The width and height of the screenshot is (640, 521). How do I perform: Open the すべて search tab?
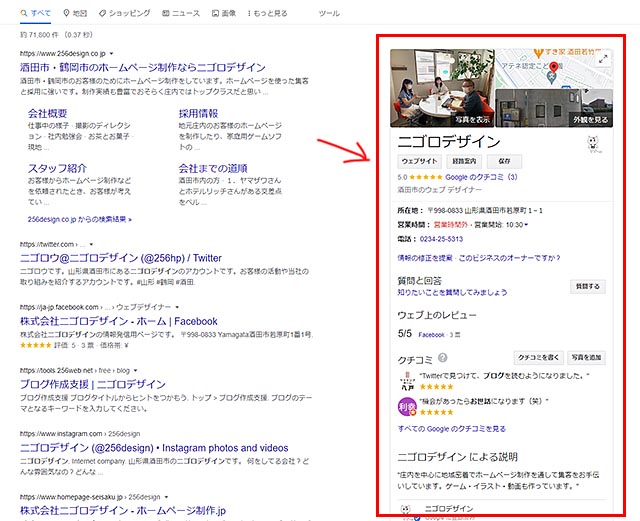[36, 13]
